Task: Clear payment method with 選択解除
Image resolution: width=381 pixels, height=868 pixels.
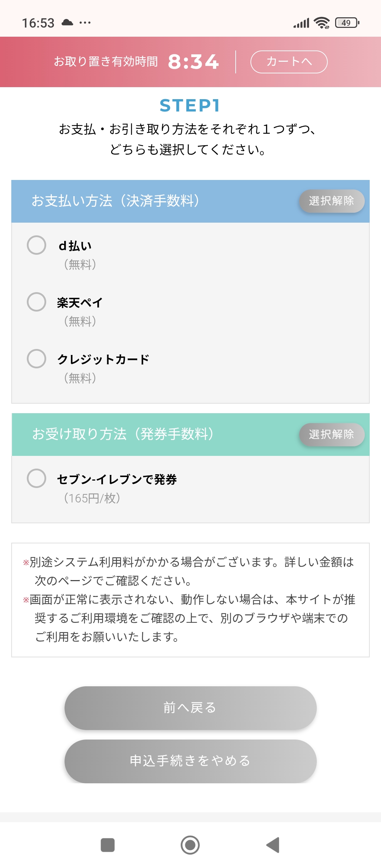Action: (x=332, y=201)
